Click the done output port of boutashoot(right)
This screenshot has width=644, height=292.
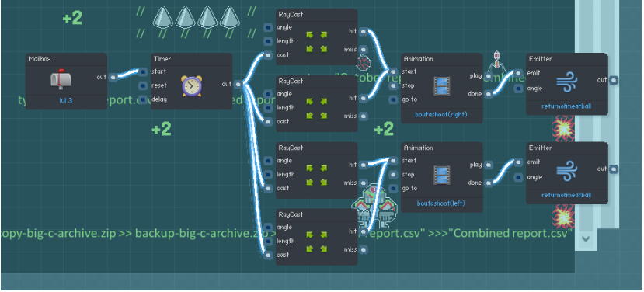[x=489, y=94]
